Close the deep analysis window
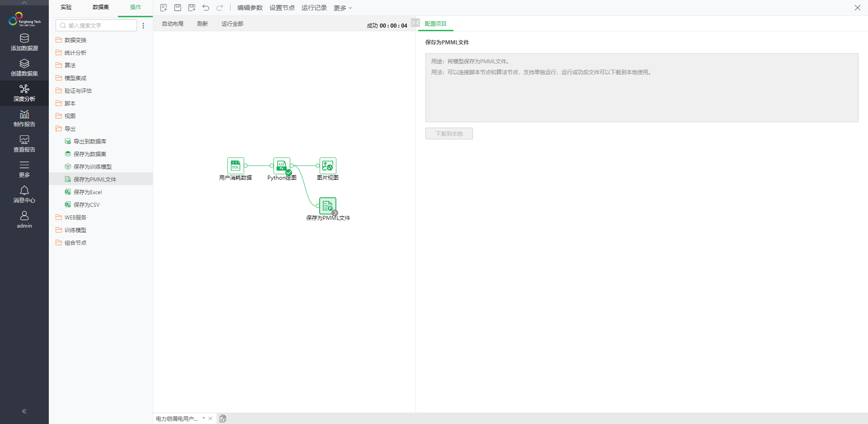Screen dimensions: 868x424 pyautogui.click(x=857, y=8)
